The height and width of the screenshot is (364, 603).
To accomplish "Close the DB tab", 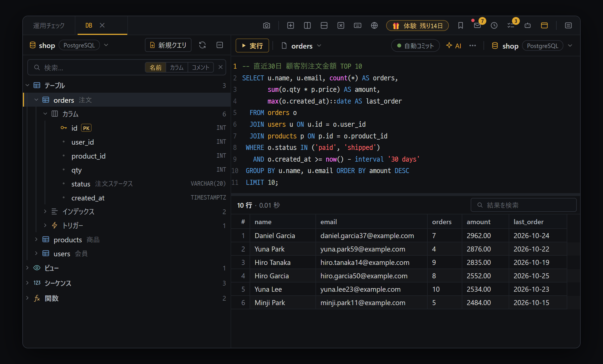I will click(102, 25).
